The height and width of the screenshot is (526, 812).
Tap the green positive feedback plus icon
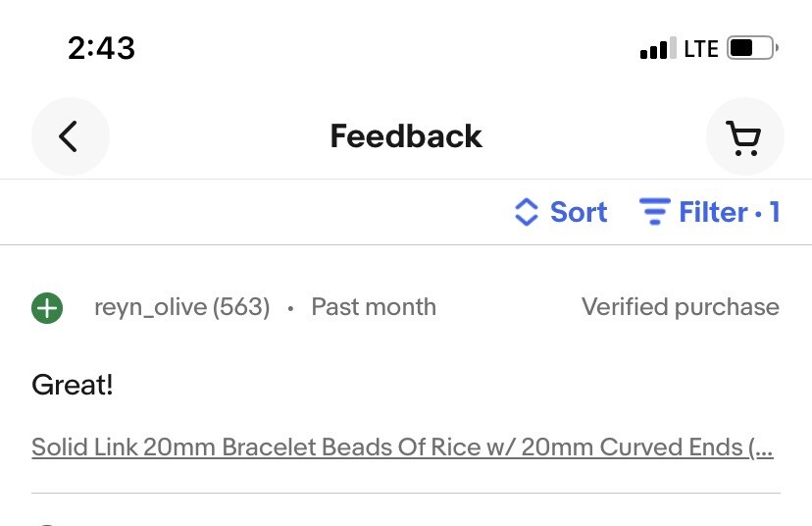(x=47, y=308)
